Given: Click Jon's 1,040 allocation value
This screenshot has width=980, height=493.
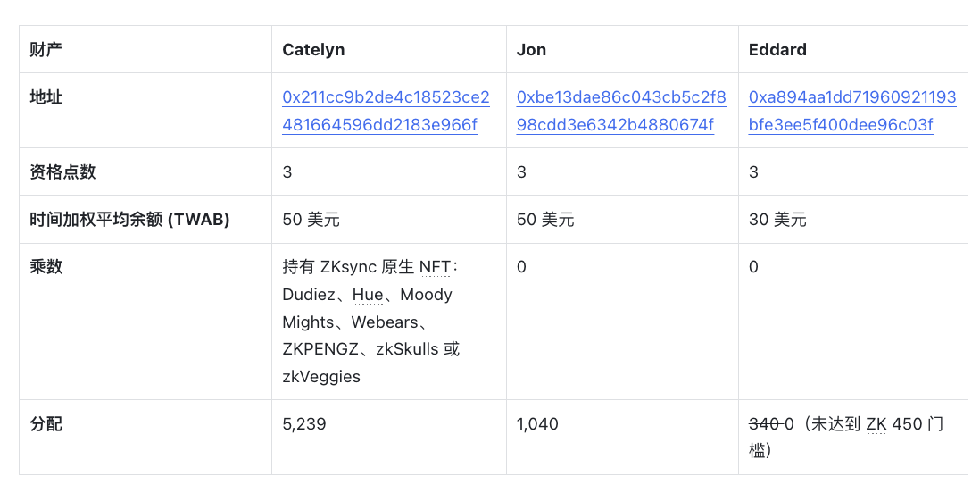Looking at the screenshot, I should [537, 423].
